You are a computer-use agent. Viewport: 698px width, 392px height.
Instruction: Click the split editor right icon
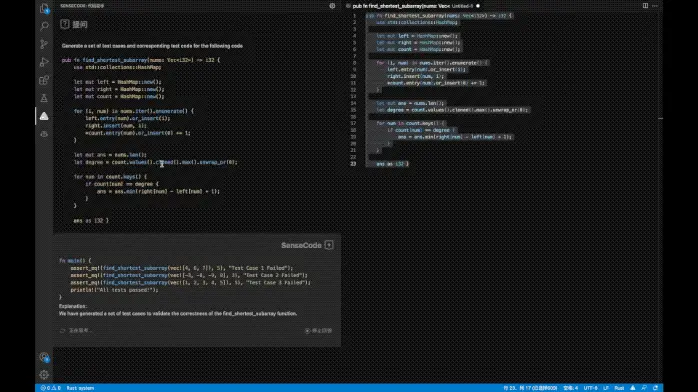[x=645, y=6]
